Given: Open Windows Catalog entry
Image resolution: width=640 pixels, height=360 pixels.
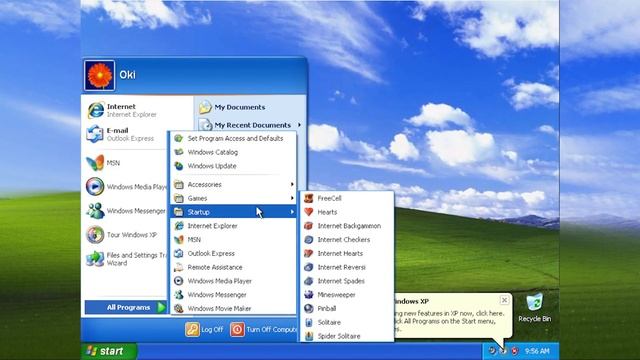Looking at the screenshot, I should pos(233,152).
